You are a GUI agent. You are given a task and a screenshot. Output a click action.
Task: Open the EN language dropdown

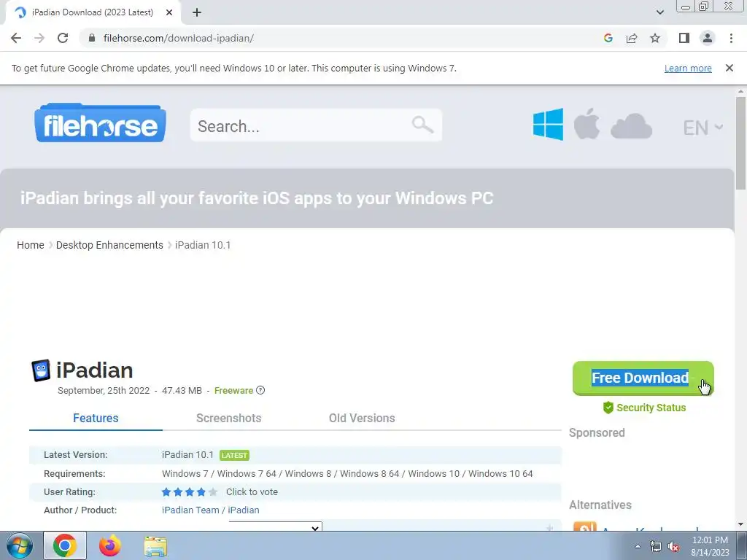tap(703, 128)
